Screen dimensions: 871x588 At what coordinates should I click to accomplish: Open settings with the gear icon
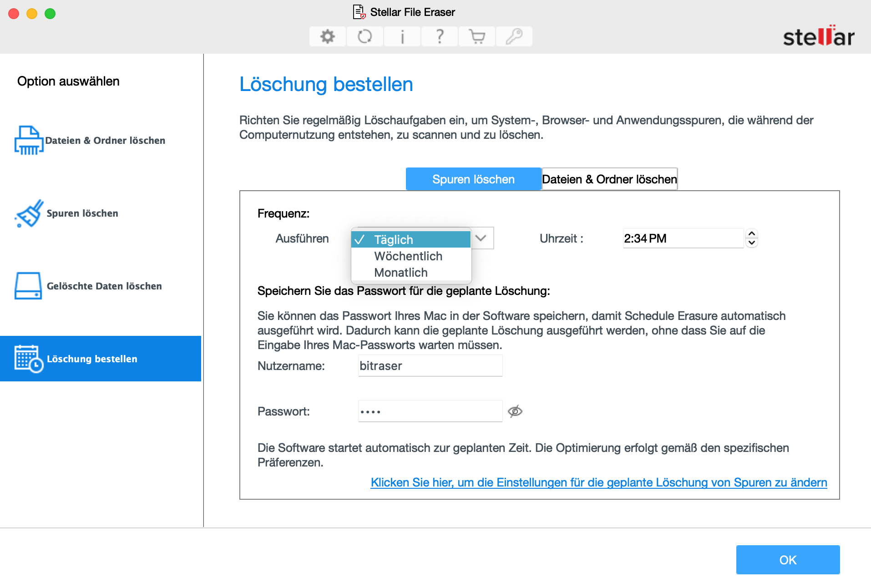click(327, 36)
